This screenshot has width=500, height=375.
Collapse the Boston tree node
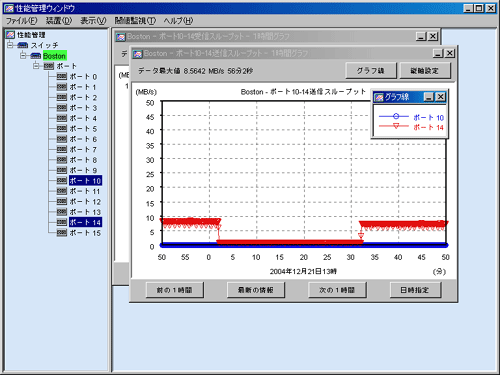(23, 55)
